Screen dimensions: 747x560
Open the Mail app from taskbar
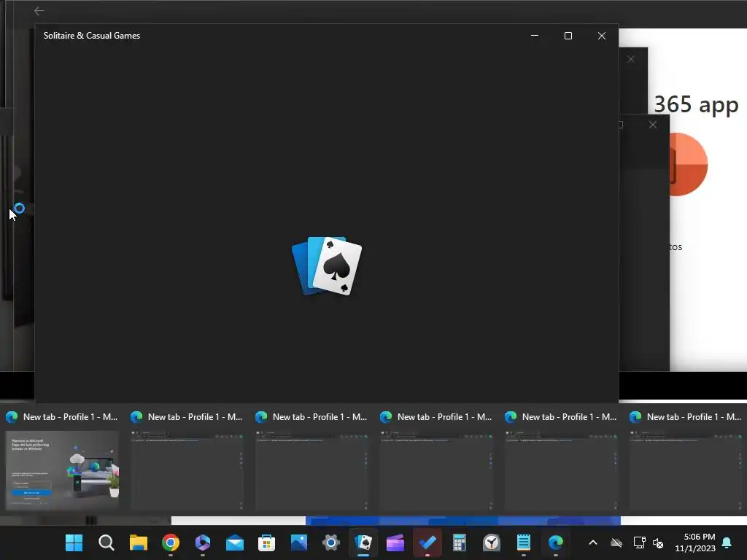(235, 542)
